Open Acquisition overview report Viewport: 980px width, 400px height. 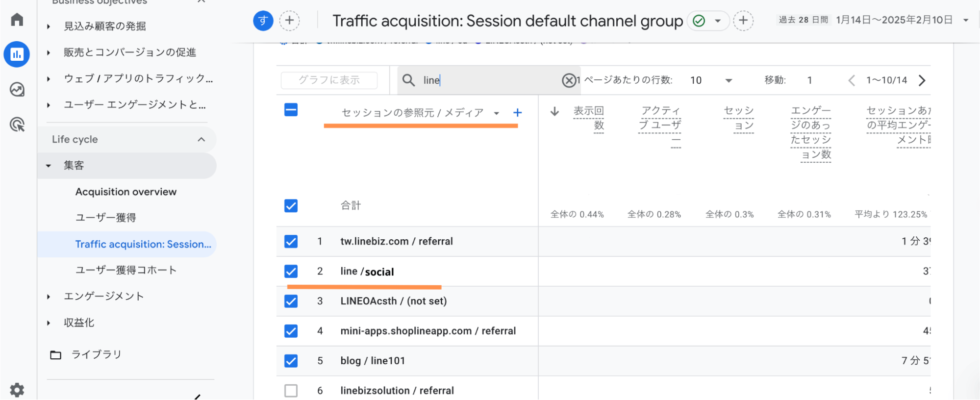[x=126, y=192]
